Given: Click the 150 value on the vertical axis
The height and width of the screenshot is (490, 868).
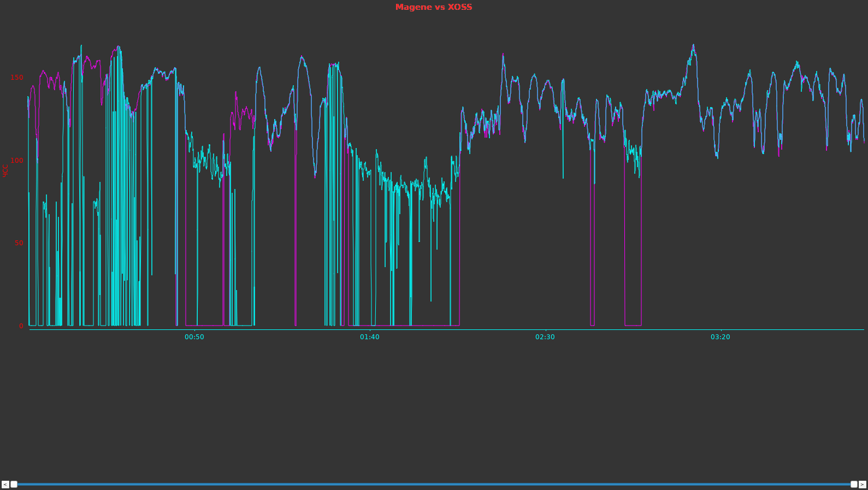Looking at the screenshot, I should click(17, 78).
